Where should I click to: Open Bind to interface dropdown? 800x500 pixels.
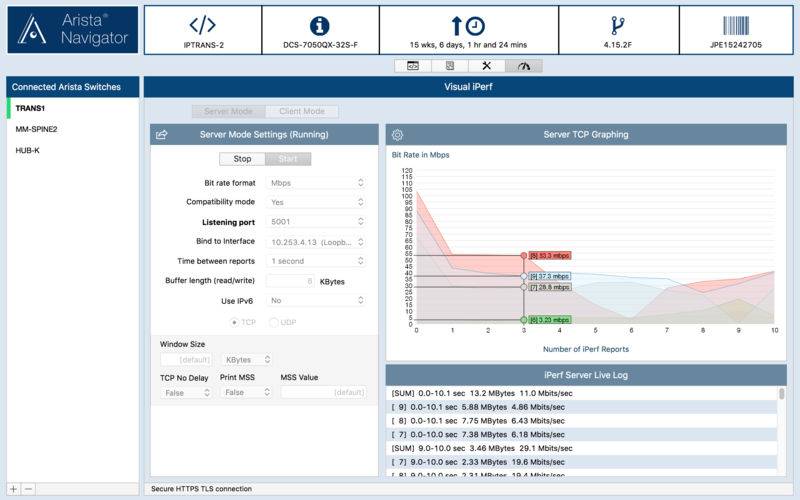tap(316, 242)
